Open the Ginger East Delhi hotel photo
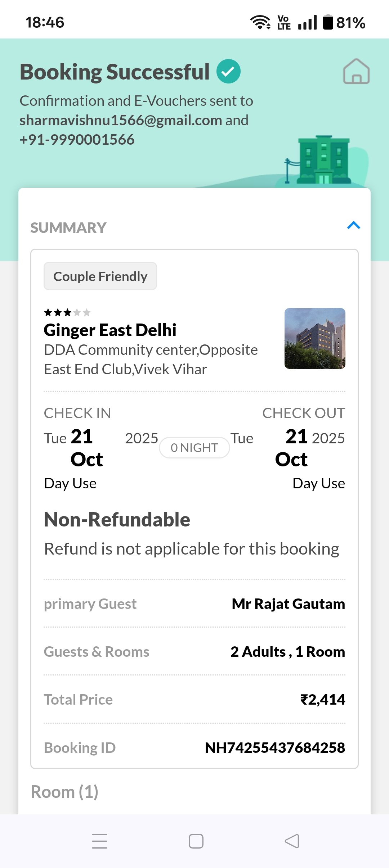Image resolution: width=389 pixels, height=868 pixels. click(315, 338)
